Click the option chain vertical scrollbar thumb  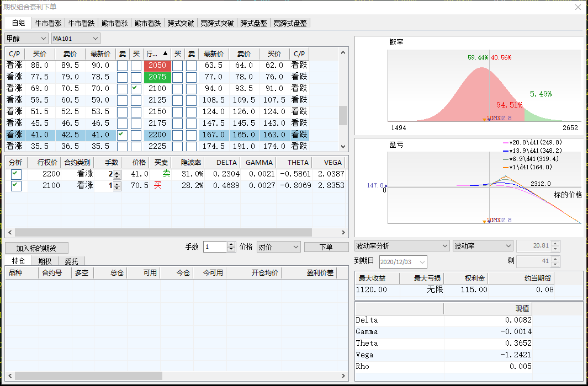343,116
